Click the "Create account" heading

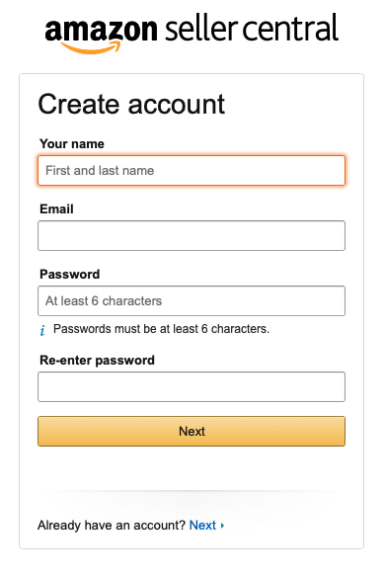tap(131, 104)
